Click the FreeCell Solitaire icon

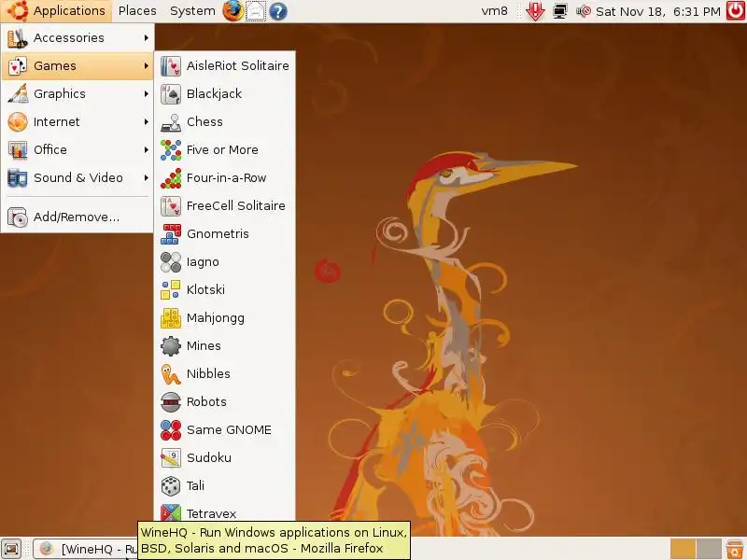[x=171, y=205]
